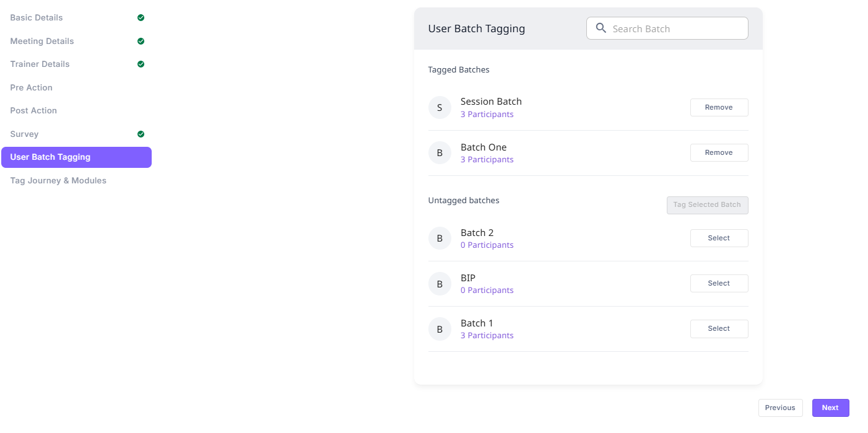Click the Batch 2 avatar icon
The image size is (868, 433).
click(x=440, y=238)
